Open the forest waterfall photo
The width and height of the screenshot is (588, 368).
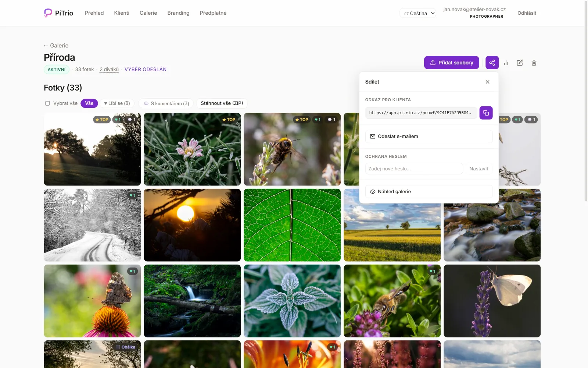(192, 301)
